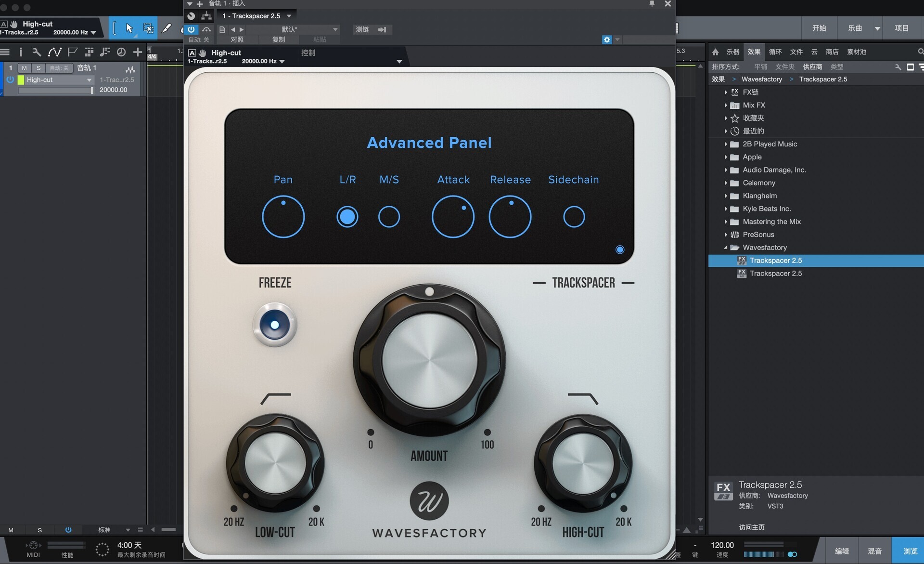Select the Arrow tool in the toolbar
Image resolution: width=924 pixels, height=564 pixels.
tap(129, 28)
